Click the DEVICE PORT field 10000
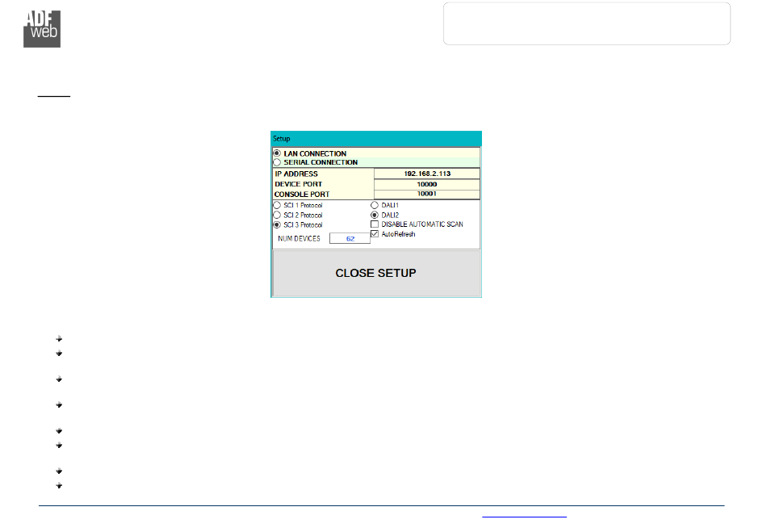 click(427, 184)
